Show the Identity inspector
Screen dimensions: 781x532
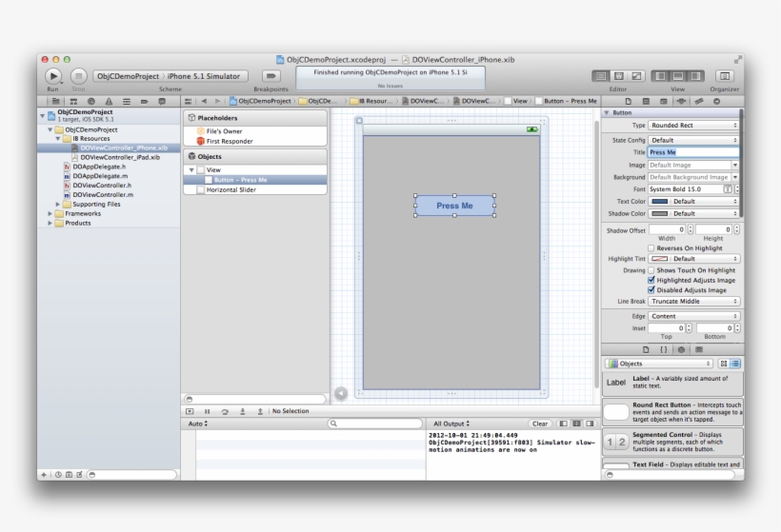tap(664, 102)
